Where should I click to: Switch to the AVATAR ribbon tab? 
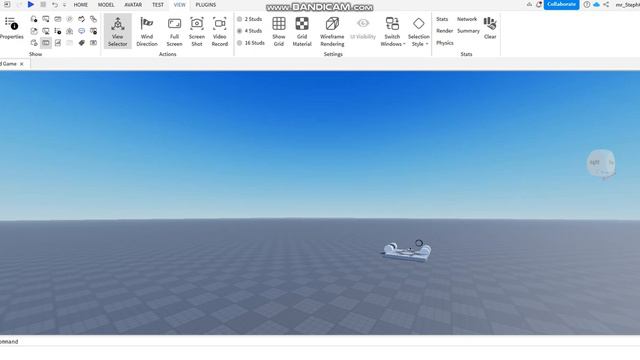[133, 5]
